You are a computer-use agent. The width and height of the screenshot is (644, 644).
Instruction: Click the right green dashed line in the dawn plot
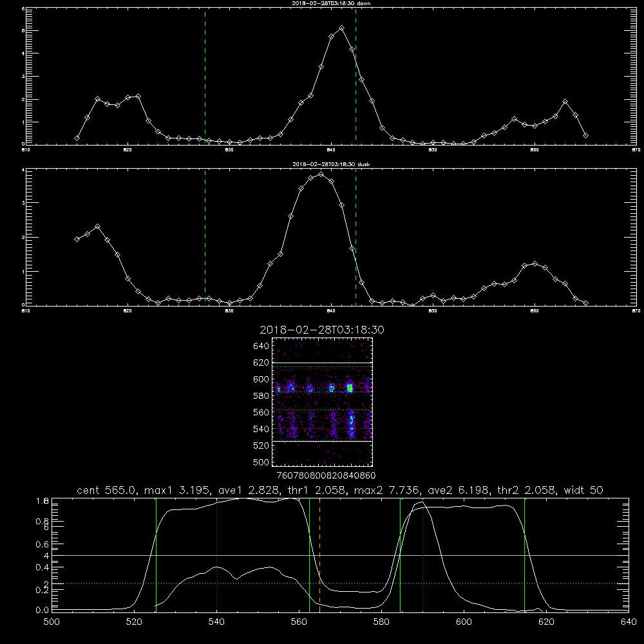click(x=355, y=76)
